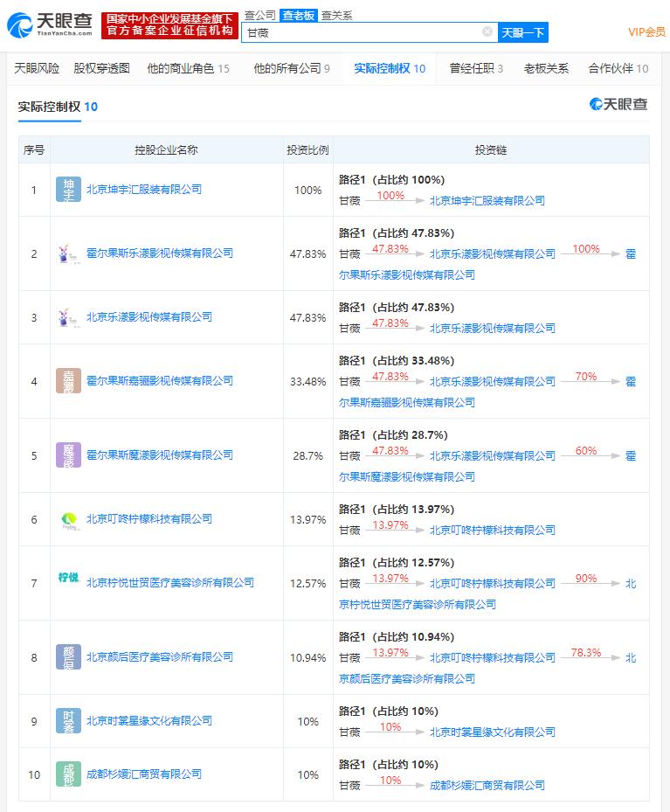Click 北京叮咚柠檬科技有限公司 in row 7 investment chain
Screen dimensions: 670x812
(493, 584)
